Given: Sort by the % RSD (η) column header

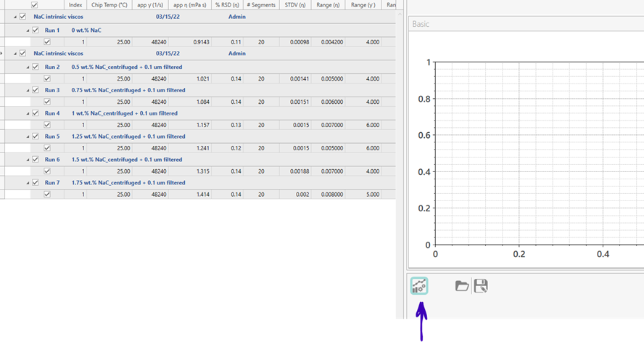Looking at the screenshot, I should (x=227, y=5).
